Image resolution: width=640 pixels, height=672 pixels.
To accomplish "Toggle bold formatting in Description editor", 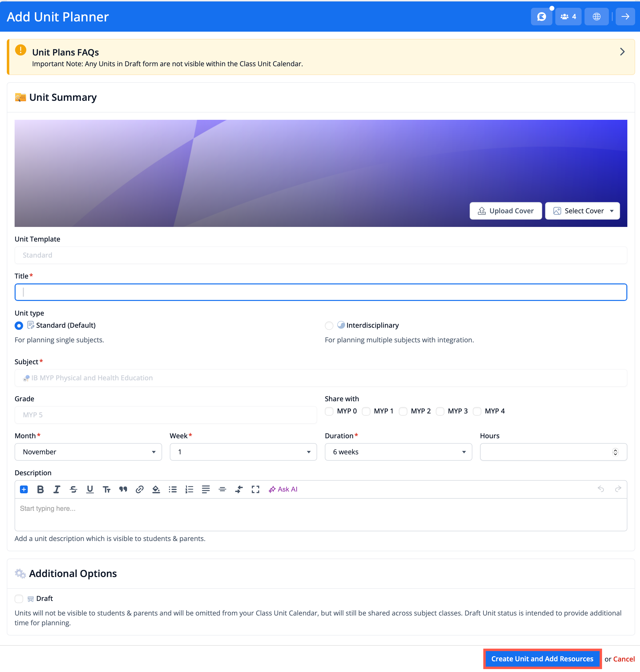I will click(x=40, y=489).
